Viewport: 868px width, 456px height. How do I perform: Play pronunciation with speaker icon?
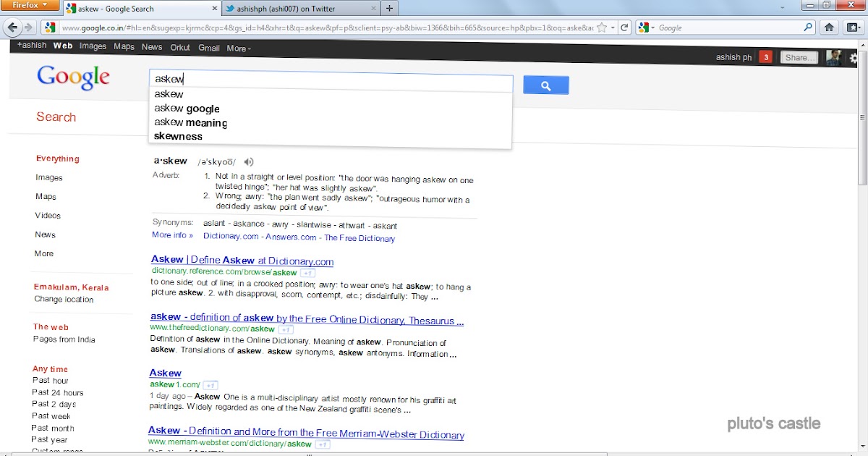click(249, 162)
